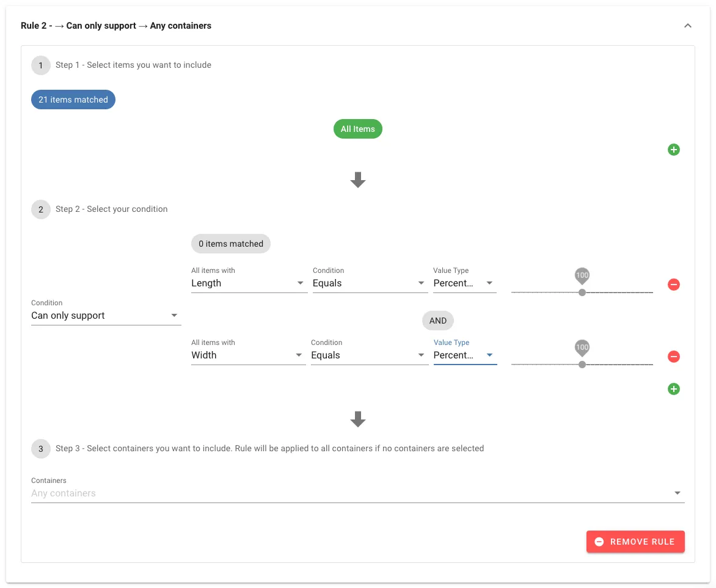
Task: Click the Width row percentage slider handle
Action: pyautogui.click(x=582, y=365)
